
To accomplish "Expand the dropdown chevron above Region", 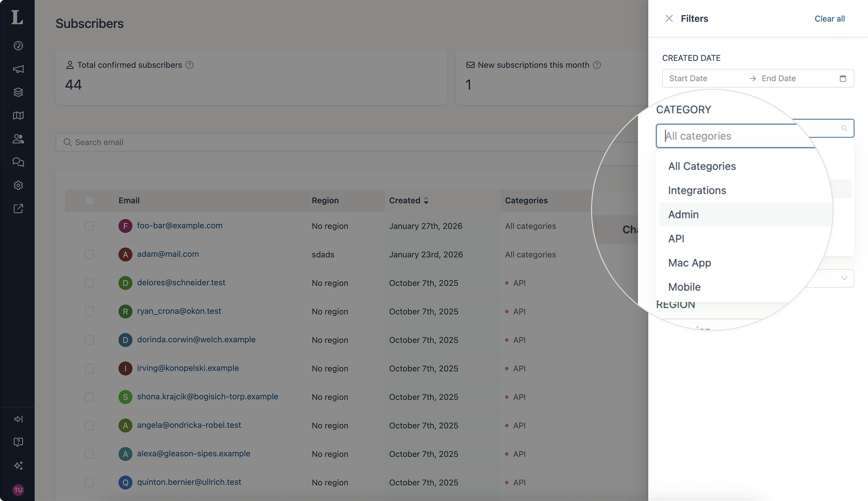I will click(844, 278).
